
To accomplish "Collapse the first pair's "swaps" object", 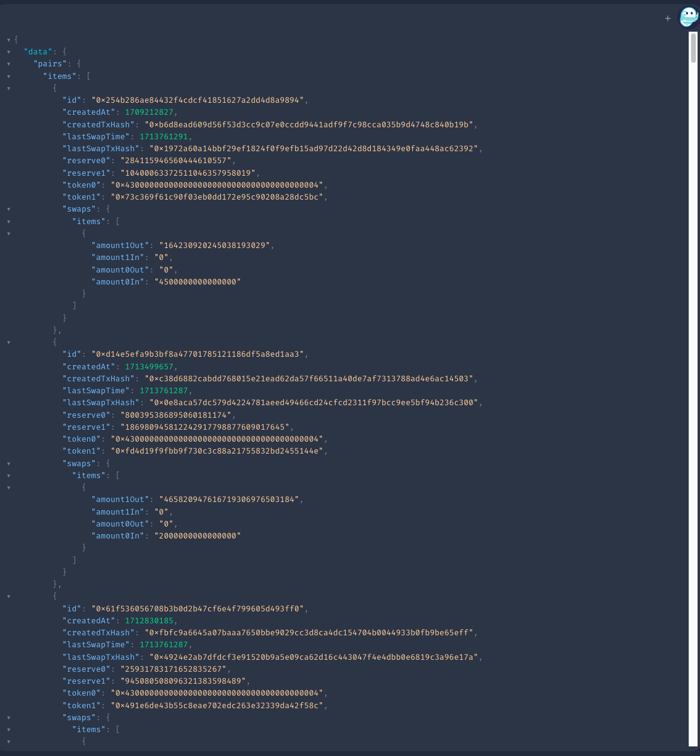I will pos(8,209).
